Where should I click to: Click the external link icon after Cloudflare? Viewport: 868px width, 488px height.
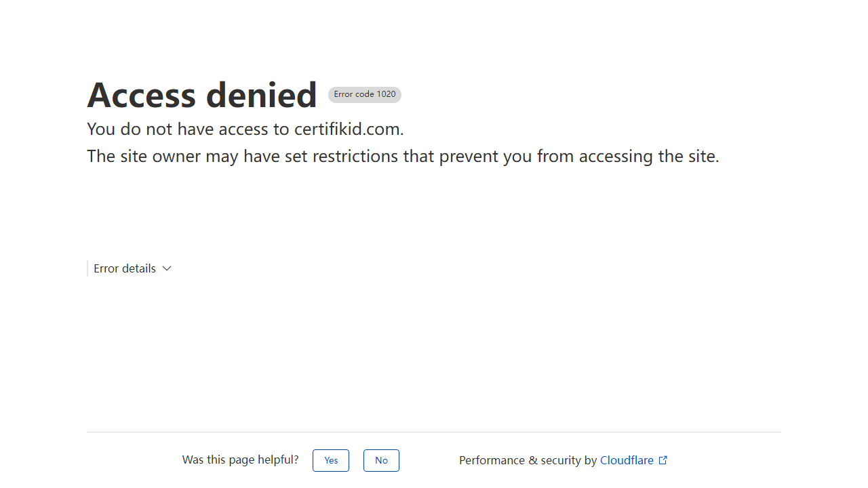[x=663, y=460]
